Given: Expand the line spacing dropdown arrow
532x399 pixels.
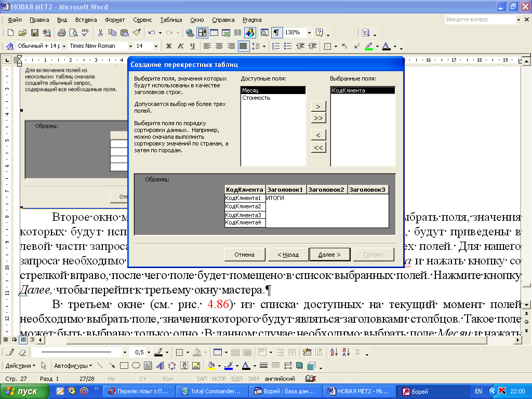Looking at the screenshot, I should pos(264,46).
